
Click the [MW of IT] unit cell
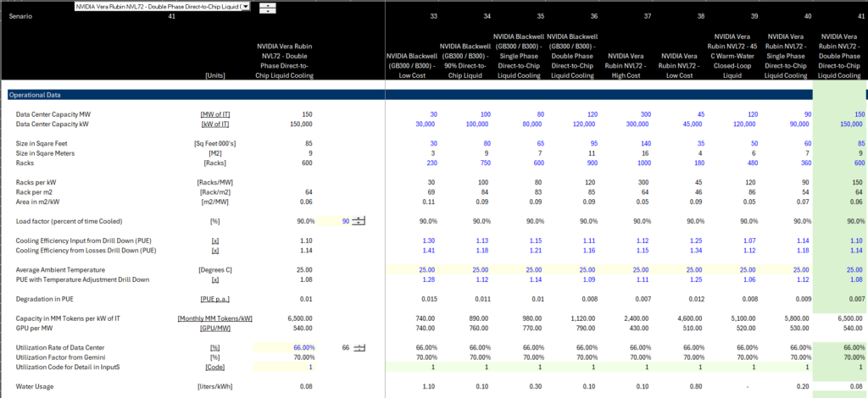click(215, 114)
